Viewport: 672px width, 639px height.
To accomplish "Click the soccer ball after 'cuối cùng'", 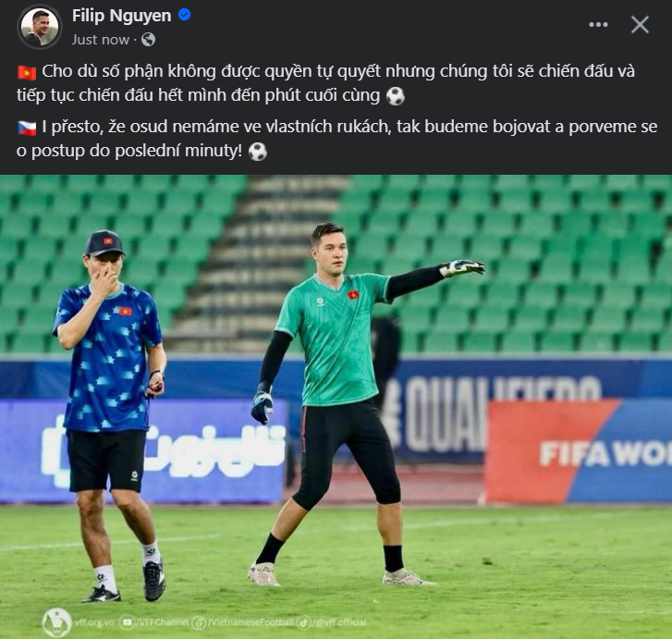I will [x=395, y=96].
